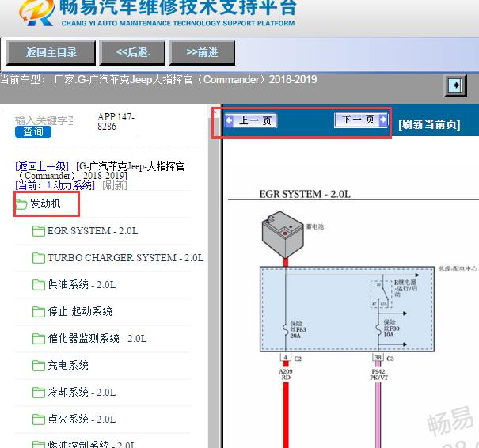The width and height of the screenshot is (479, 448).
Task: Click the TURBO CHARGER SYSTEM folder icon
Action: (39, 258)
